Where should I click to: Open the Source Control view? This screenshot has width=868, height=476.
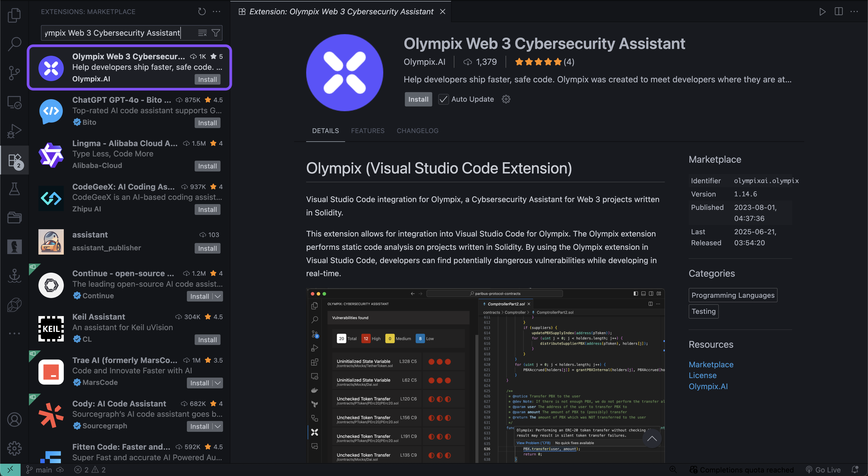[x=14, y=73]
